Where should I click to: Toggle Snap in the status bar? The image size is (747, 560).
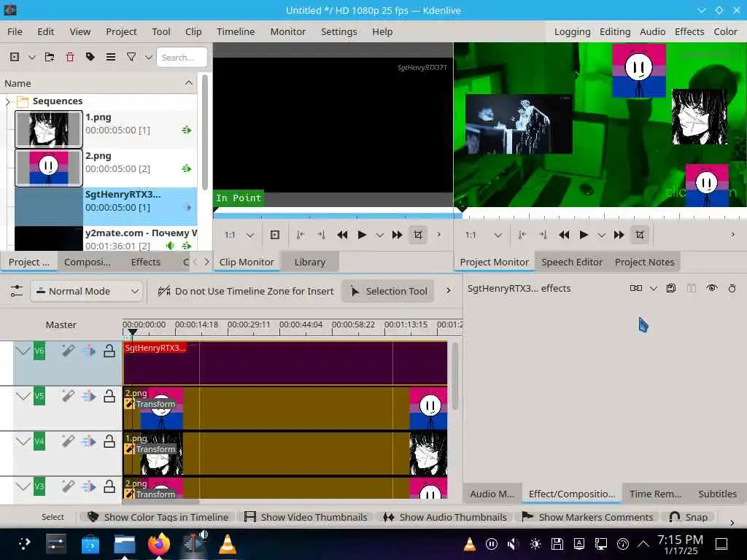coord(688,517)
